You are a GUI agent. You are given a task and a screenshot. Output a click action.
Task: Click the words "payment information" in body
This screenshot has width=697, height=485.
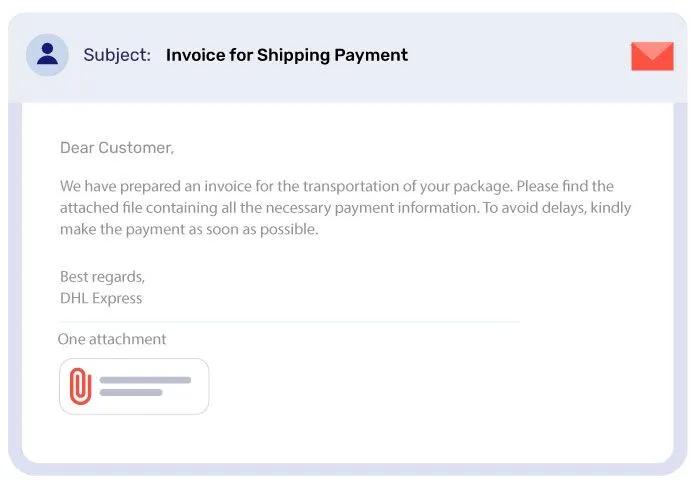(406, 208)
